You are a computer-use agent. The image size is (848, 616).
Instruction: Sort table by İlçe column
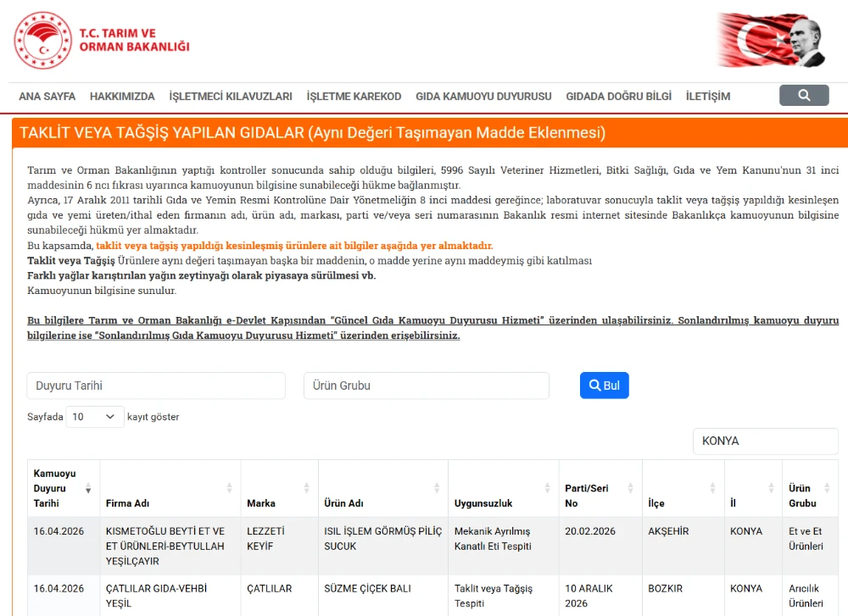[712, 489]
